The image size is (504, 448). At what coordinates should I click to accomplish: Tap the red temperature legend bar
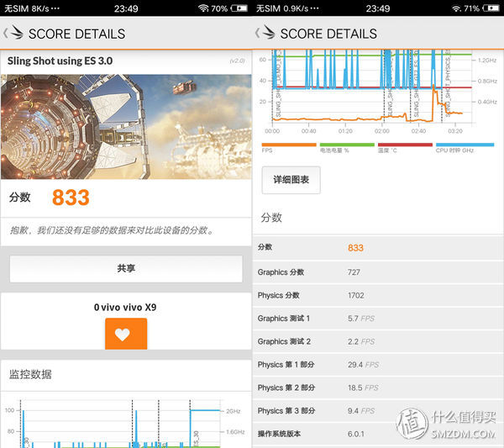click(405, 145)
